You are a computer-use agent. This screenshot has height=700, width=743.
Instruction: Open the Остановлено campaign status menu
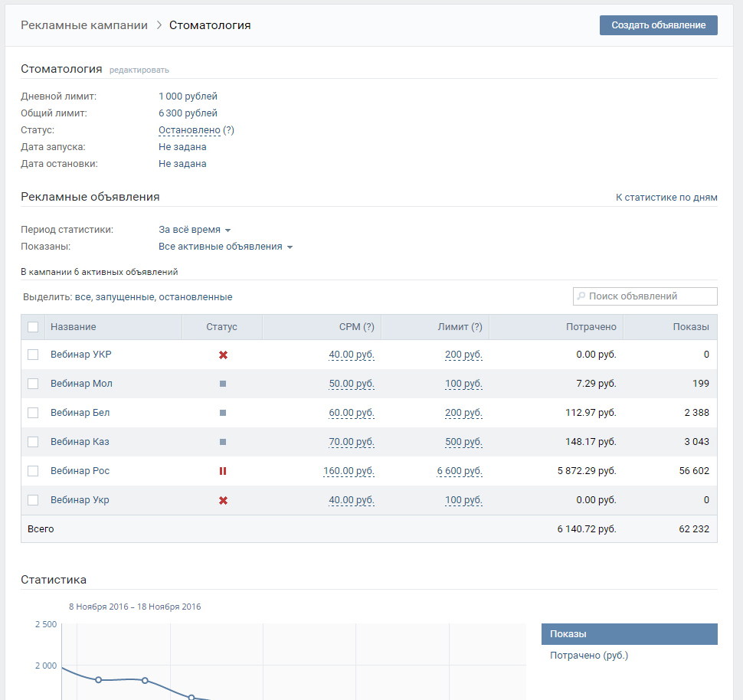[x=189, y=130]
